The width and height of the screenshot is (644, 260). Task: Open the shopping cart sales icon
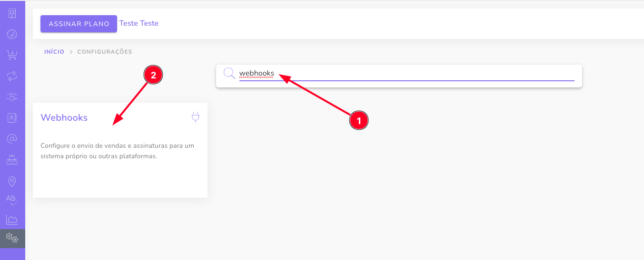coord(12,55)
